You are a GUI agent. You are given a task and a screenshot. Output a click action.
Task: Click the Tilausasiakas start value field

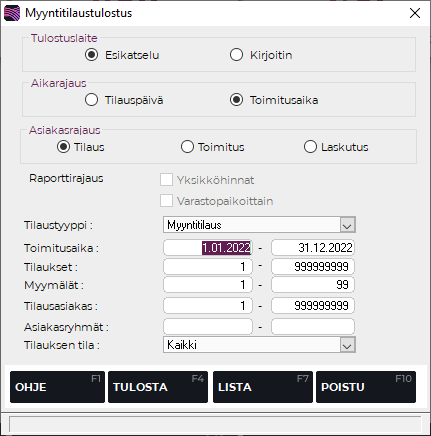click(x=208, y=306)
